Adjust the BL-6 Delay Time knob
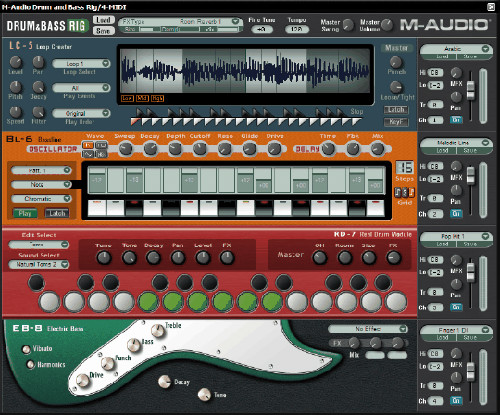This screenshot has height=415, width=500. click(328, 149)
